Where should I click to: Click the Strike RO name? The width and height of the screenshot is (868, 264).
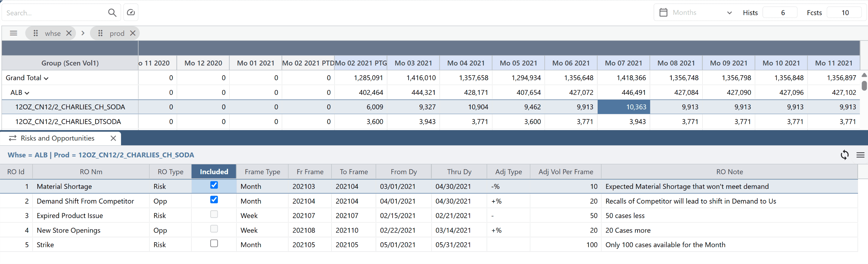[45, 245]
